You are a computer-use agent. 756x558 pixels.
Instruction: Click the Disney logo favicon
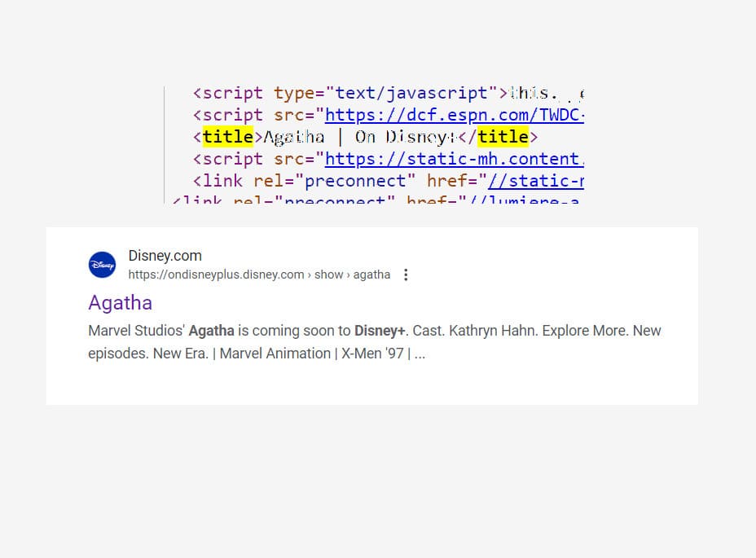tap(102, 265)
